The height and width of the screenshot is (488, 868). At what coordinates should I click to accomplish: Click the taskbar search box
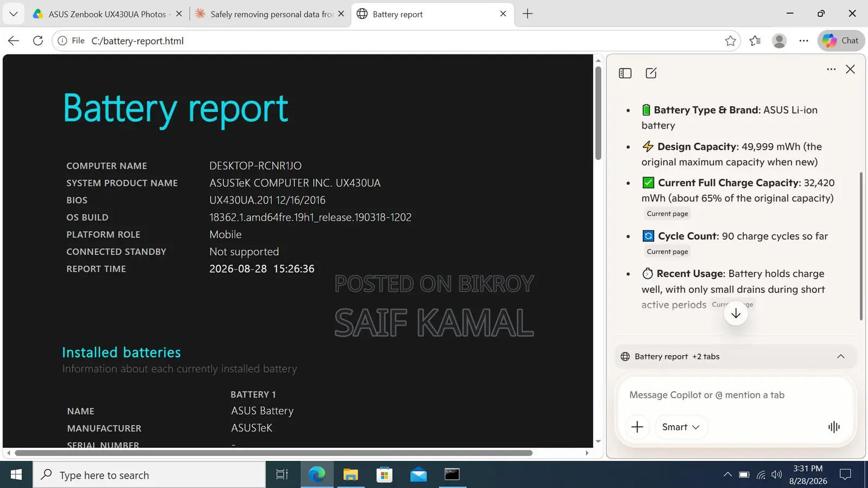(x=149, y=475)
